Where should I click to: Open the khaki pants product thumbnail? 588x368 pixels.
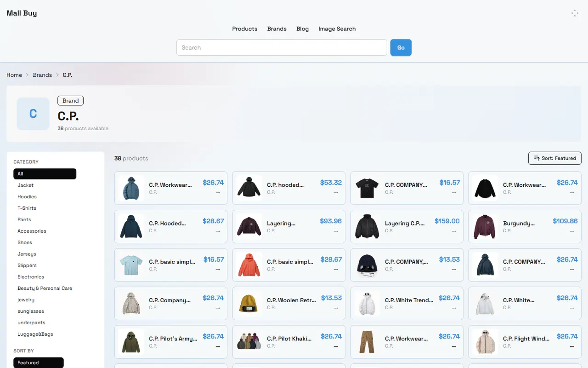pyautogui.click(x=367, y=342)
